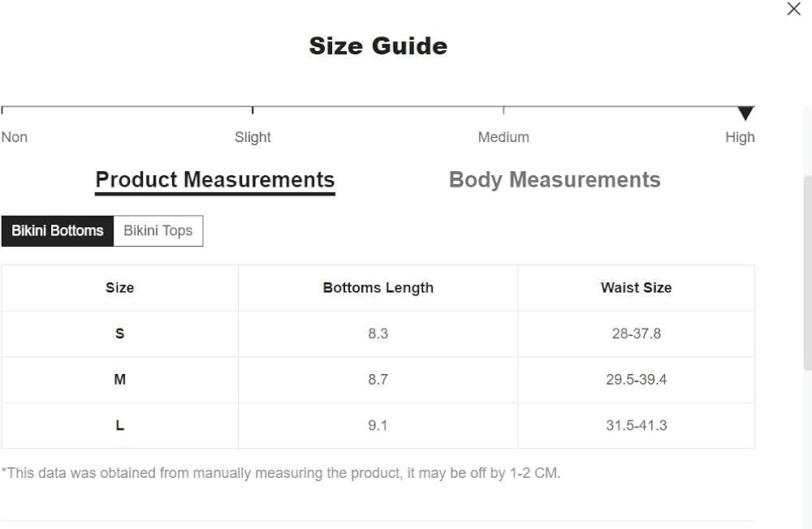Switch to Body Measurements tab
This screenshot has width=812, height=529.
coord(555,180)
